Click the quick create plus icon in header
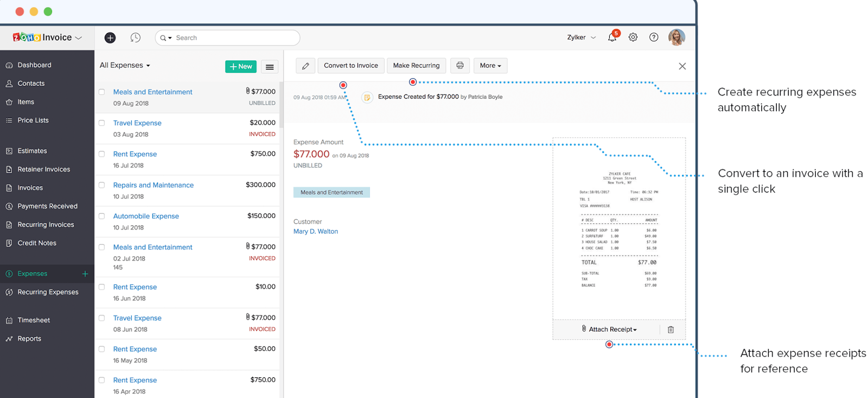This screenshot has width=868, height=398. coord(110,37)
